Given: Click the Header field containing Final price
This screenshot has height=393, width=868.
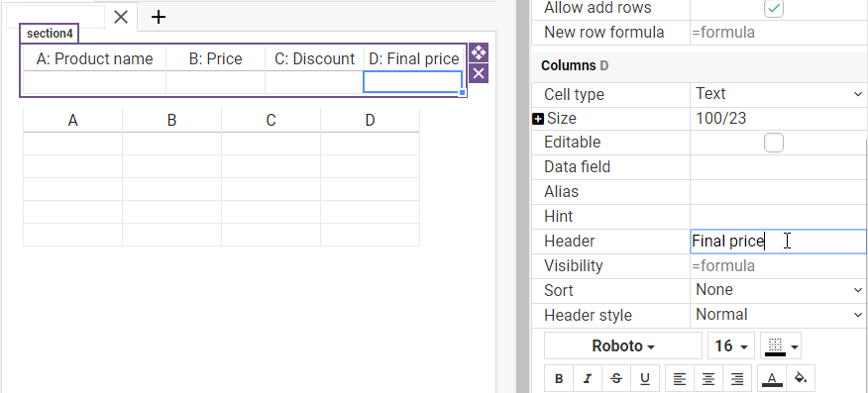Looking at the screenshot, I should click(778, 242).
